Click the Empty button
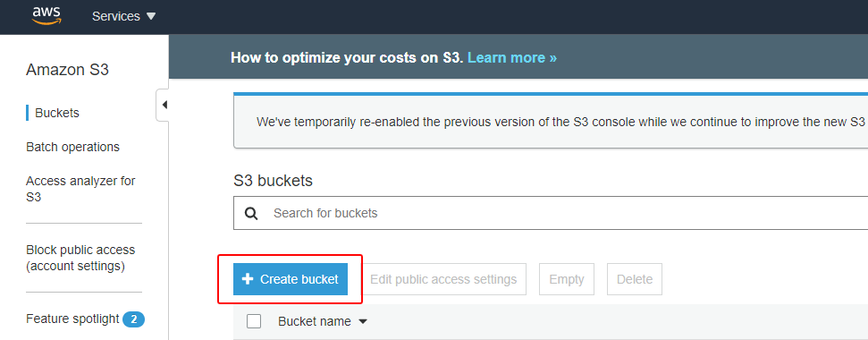This screenshot has width=868, height=340. pyautogui.click(x=567, y=279)
